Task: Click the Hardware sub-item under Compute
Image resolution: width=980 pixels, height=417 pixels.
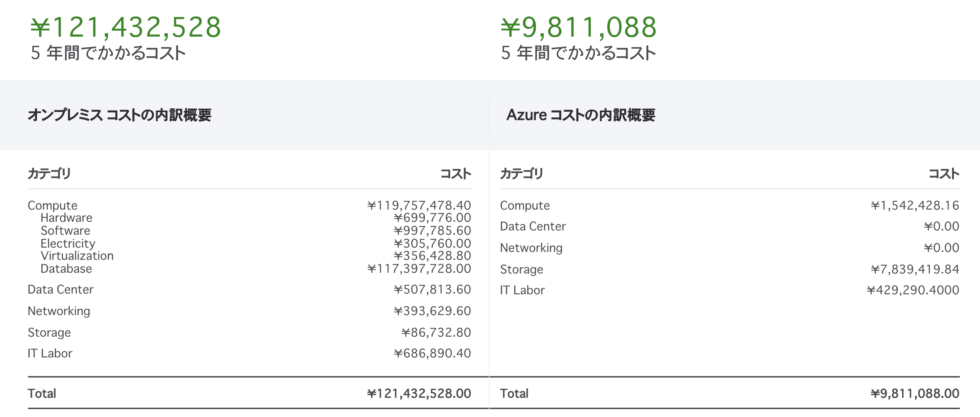Action: coord(66,218)
